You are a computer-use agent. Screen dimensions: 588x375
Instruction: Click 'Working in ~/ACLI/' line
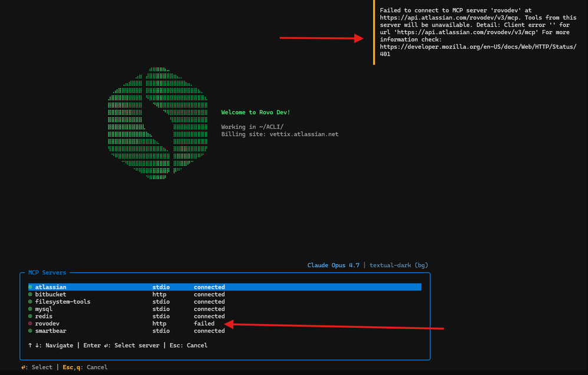[252, 127]
